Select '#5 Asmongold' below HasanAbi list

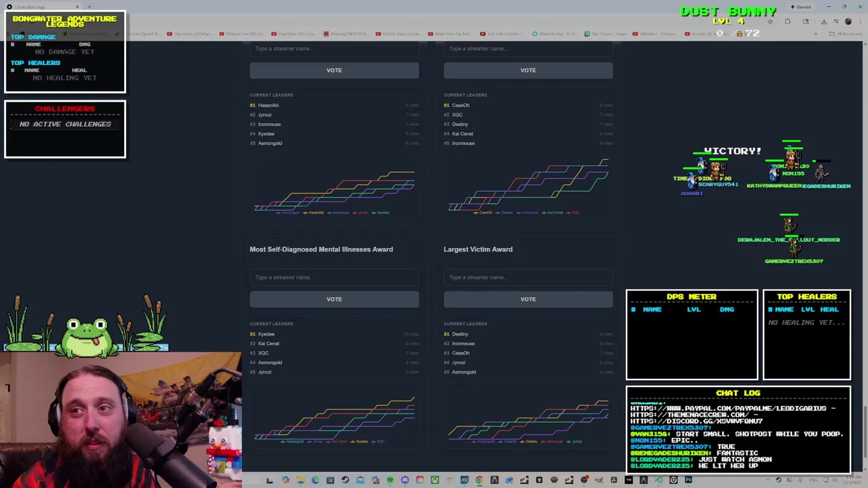pos(334,143)
